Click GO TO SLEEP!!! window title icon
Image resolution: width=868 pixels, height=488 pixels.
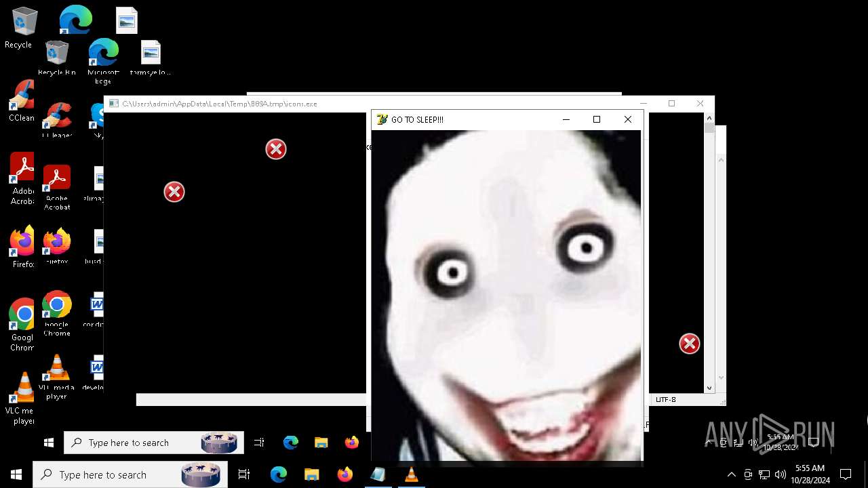coord(382,119)
